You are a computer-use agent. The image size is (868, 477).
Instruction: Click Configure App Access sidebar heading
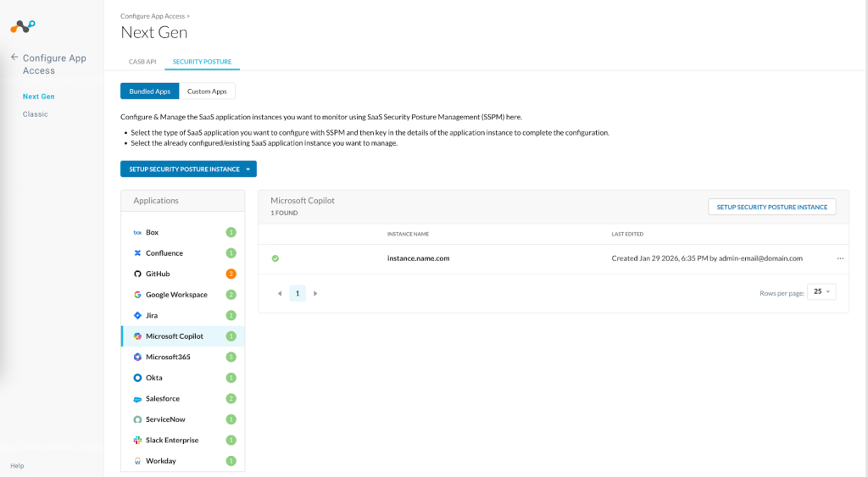(54, 64)
